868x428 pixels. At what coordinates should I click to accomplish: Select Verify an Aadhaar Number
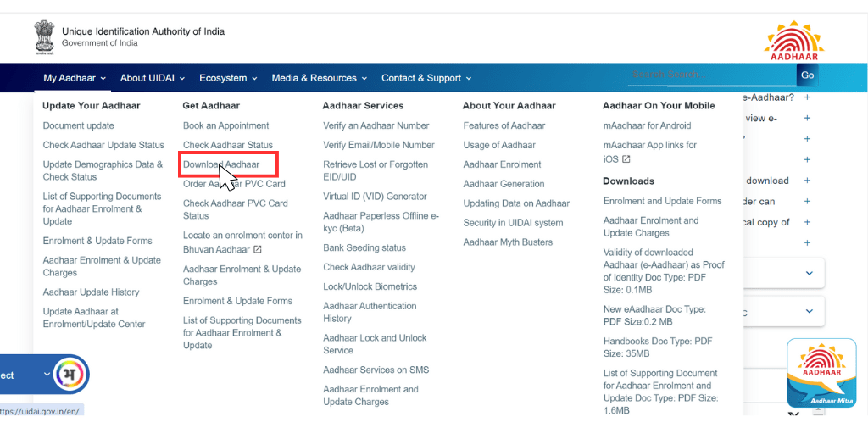point(376,125)
